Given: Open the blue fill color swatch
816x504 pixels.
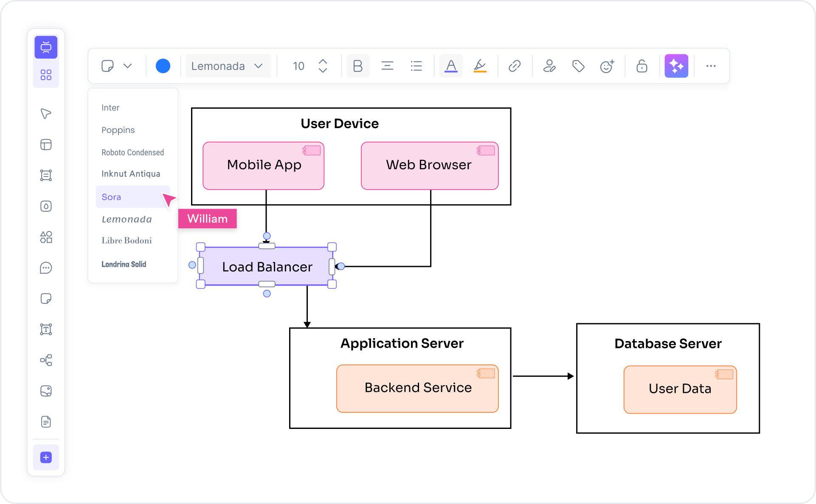Looking at the screenshot, I should (x=163, y=66).
